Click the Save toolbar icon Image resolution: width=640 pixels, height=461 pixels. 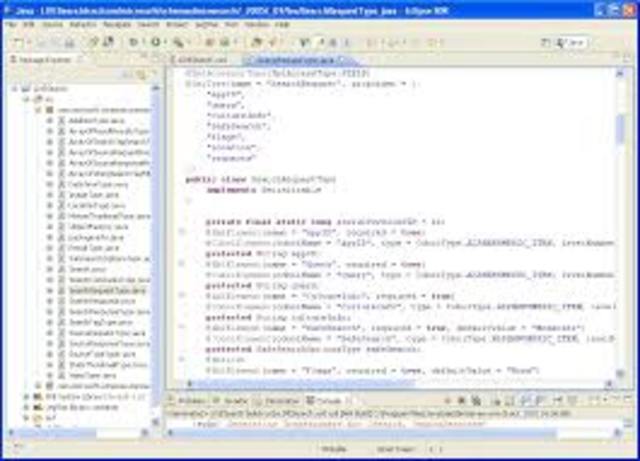pos(41,42)
